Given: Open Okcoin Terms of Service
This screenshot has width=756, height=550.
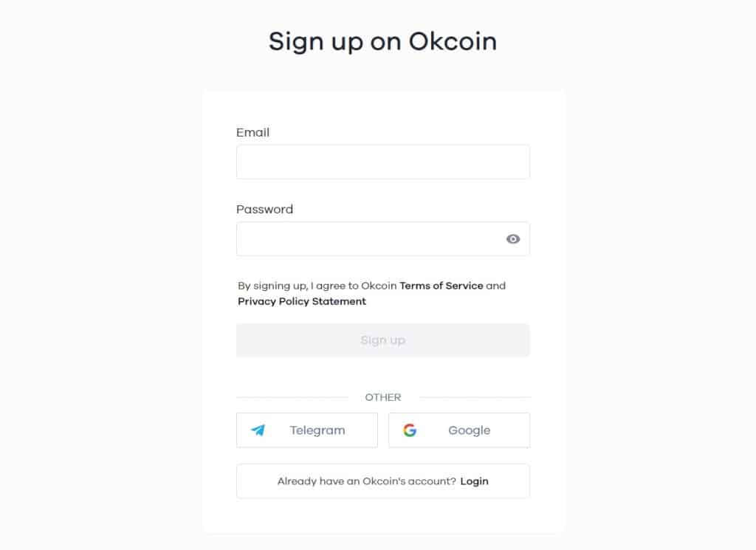Looking at the screenshot, I should [x=441, y=286].
